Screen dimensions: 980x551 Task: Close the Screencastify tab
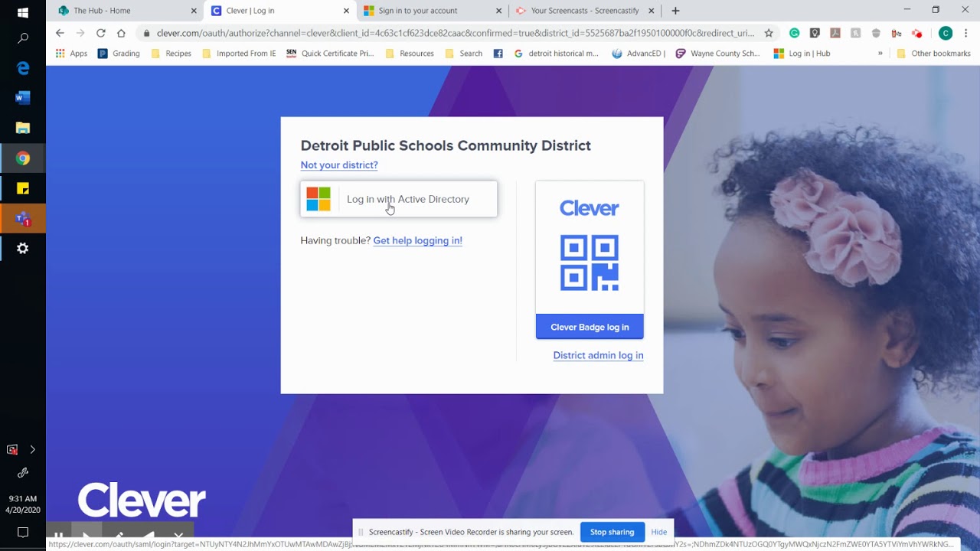652,11
